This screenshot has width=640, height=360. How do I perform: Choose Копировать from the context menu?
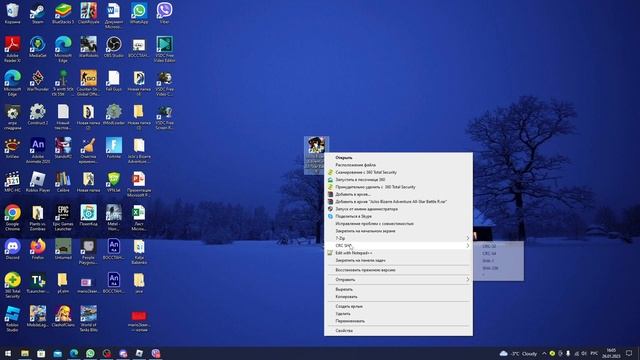(346, 297)
